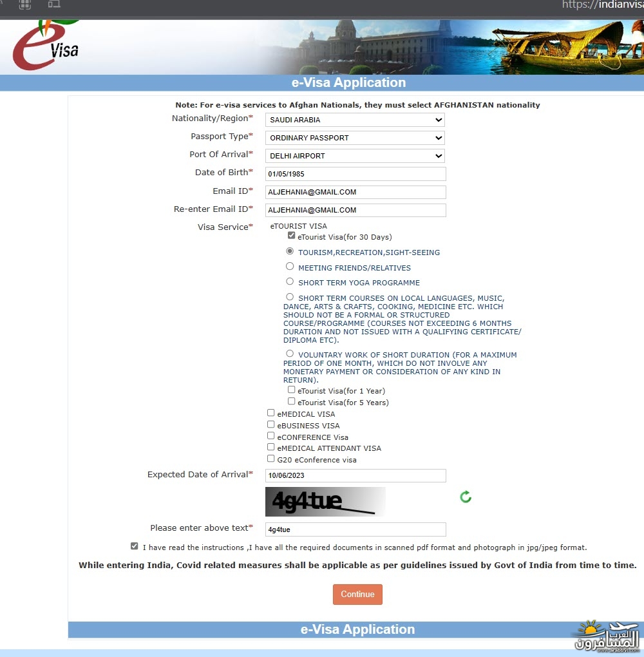Check the eMEDICAL VISA checkbox
644x657 pixels.
270,413
